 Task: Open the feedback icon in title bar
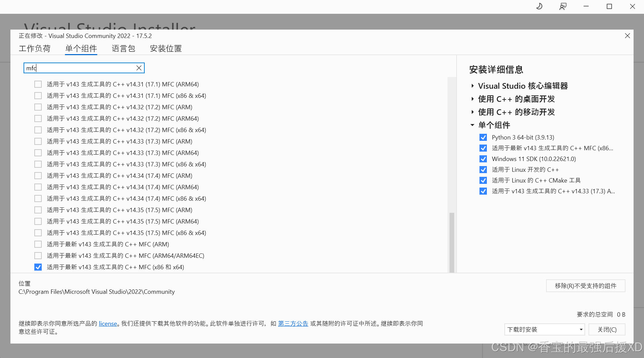(563, 6)
